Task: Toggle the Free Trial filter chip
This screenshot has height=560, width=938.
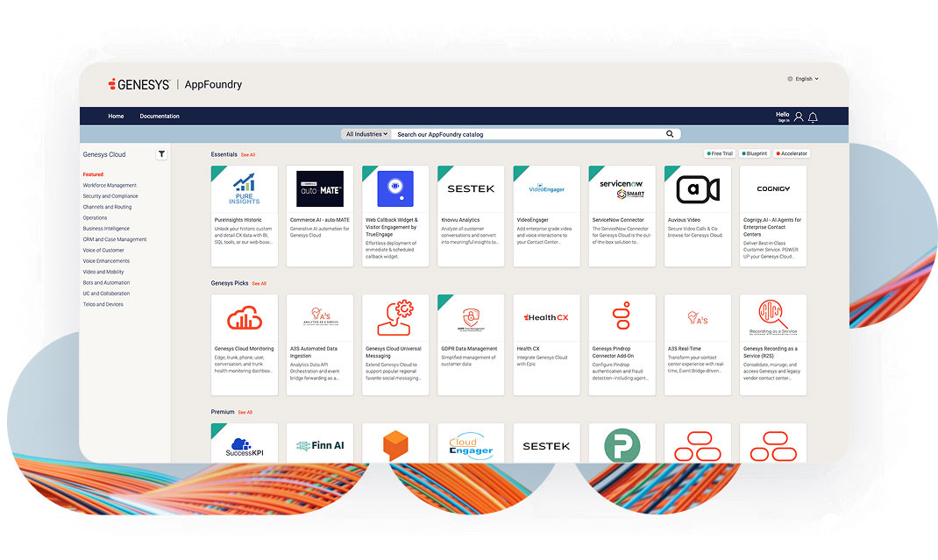Action: coord(719,153)
